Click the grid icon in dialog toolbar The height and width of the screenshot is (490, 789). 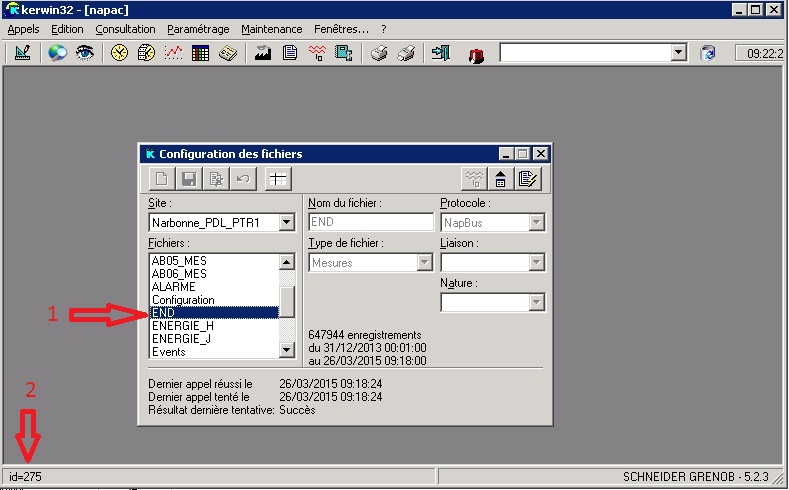tap(277, 179)
